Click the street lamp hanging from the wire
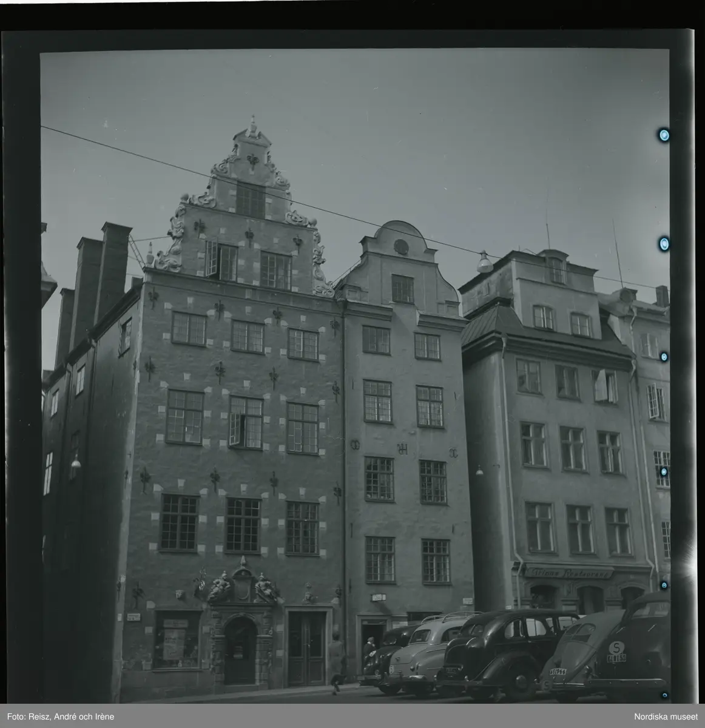705x728 pixels. coord(484,263)
